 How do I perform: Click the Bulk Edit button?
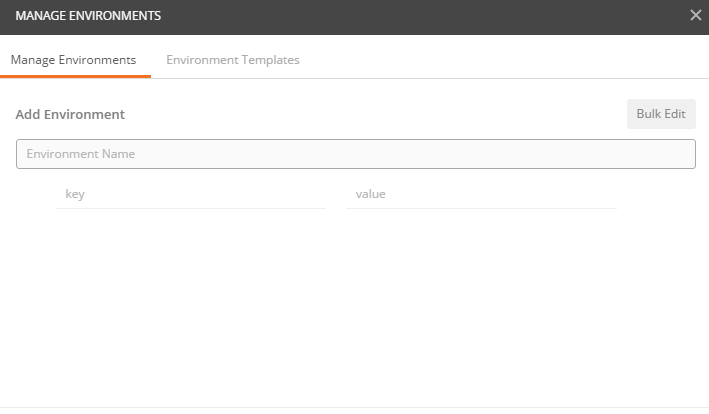[661, 114]
